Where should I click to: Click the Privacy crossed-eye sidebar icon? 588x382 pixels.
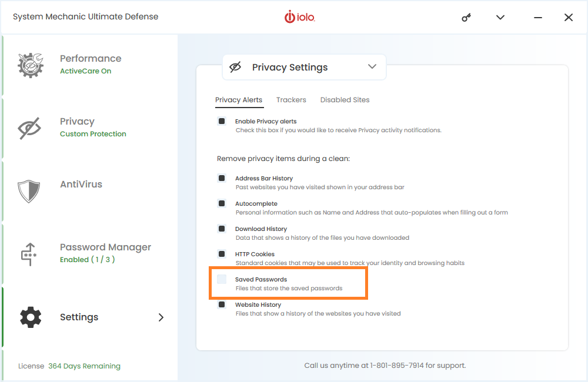[29, 128]
